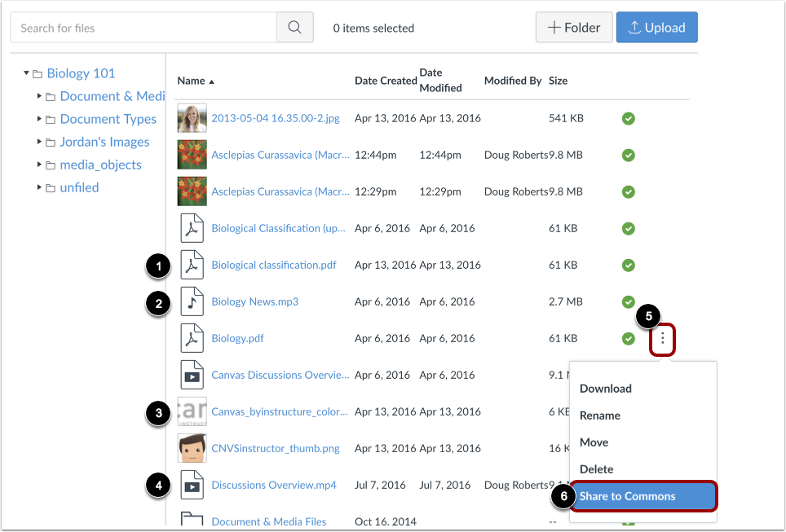Click PDF icon for Biological Classification (up...
Image resolution: width=786 pixels, height=532 pixels.
click(x=192, y=228)
